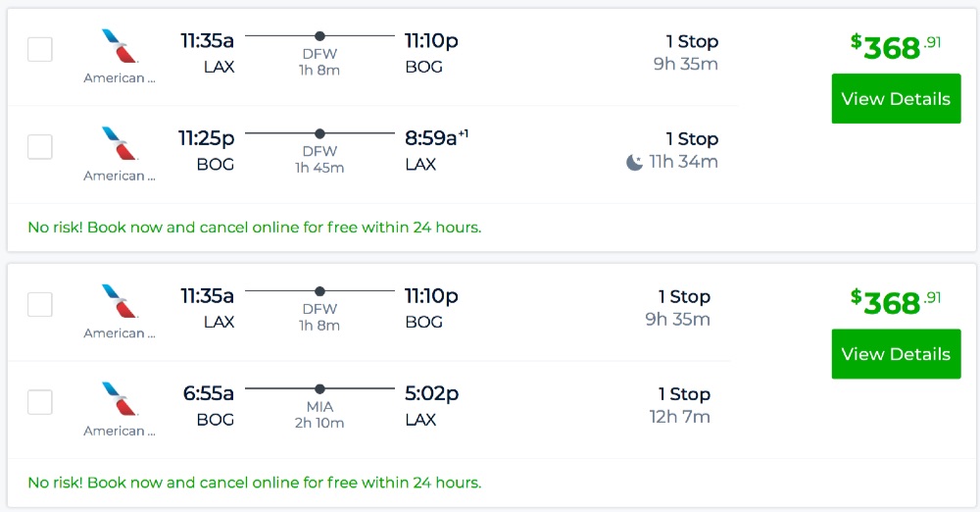Click the MIA layover stop dot
This screenshot has width=980, height=512.
pos(319,388)
